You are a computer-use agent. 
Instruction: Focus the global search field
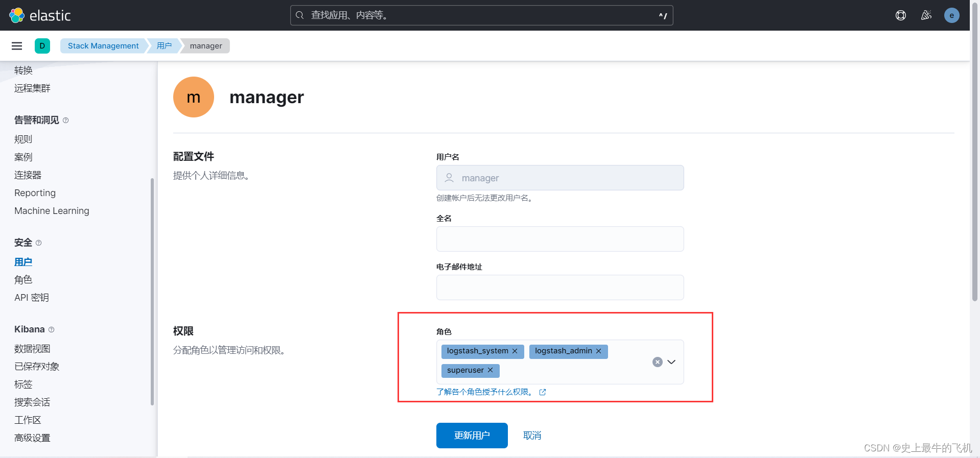(x=481, y=15)
